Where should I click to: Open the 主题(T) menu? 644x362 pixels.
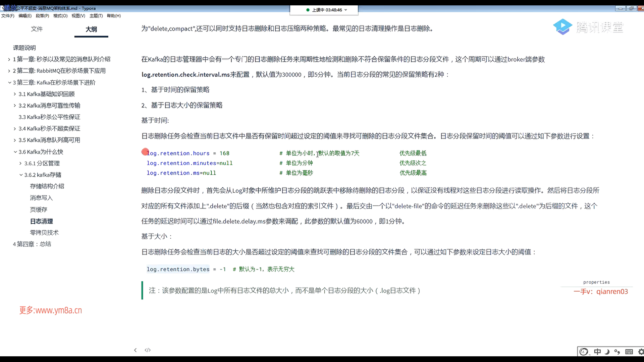pyautogui.click(x=96, y=16)
